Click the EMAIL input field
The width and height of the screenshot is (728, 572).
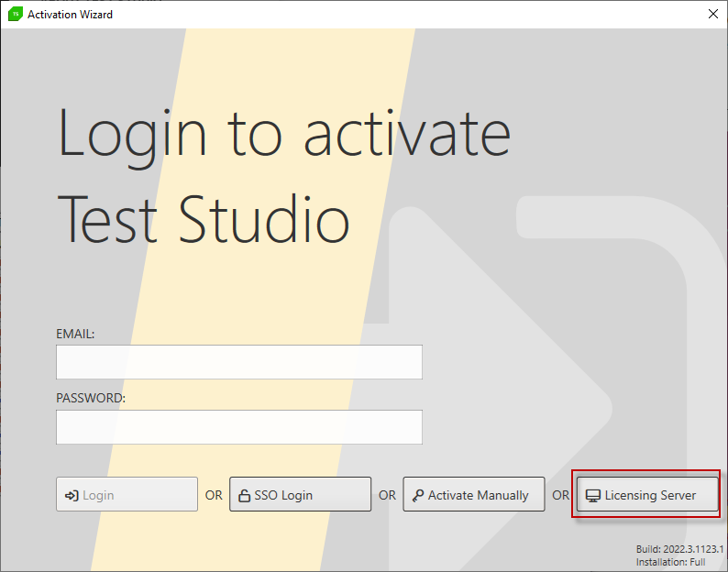coord(239,362)
